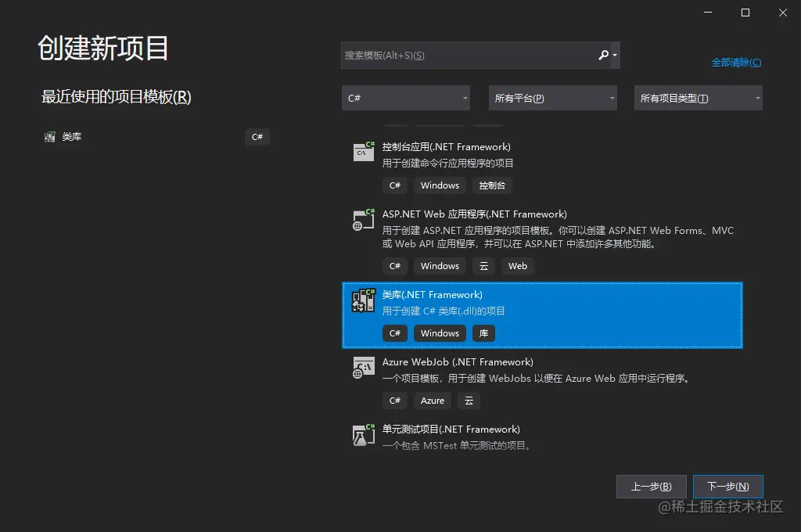801x532 pixels.
Task: Click the ASP.NET Web application template icon
Action: tap(363, 219)
